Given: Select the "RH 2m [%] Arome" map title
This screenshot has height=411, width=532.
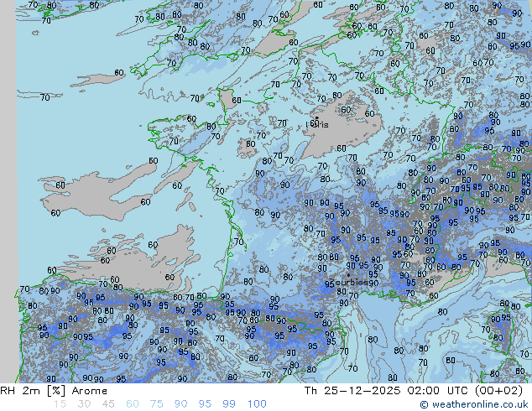Looking at the screenshot, I should [x=54, y=391].
